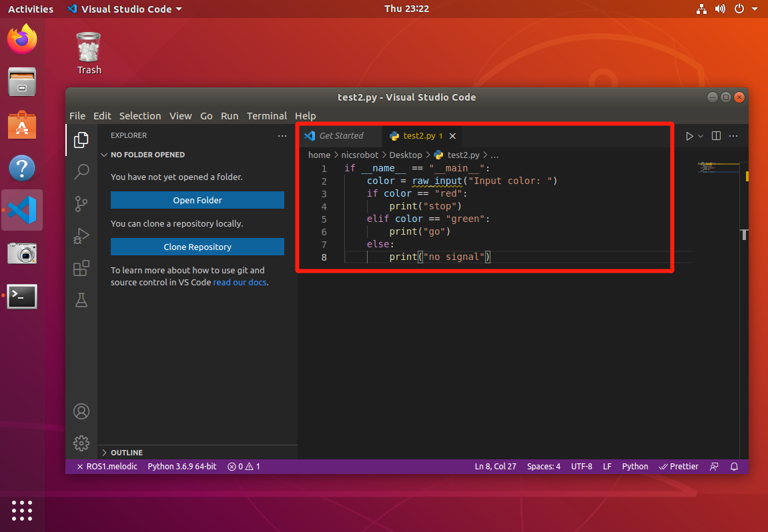Screen dimensions: 768x532
Task: Click Ln 8, Col 27 go to line
Action: click(x=495, y=467)
